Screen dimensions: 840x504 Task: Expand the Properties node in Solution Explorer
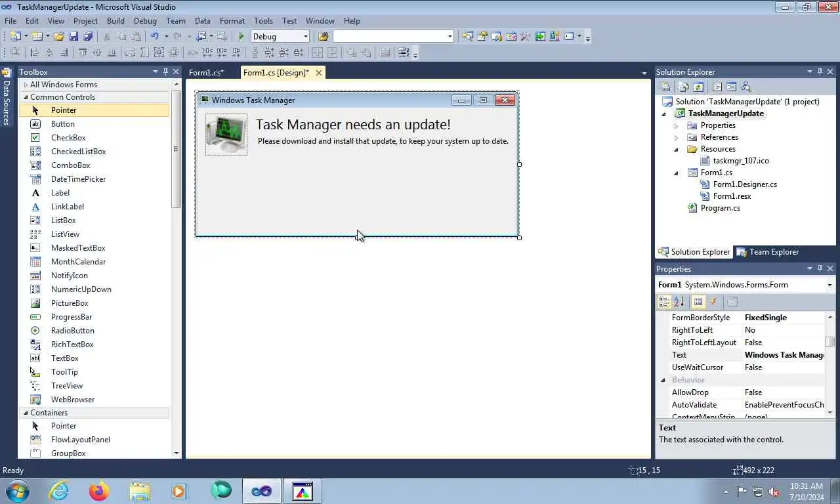click(677, 125)
